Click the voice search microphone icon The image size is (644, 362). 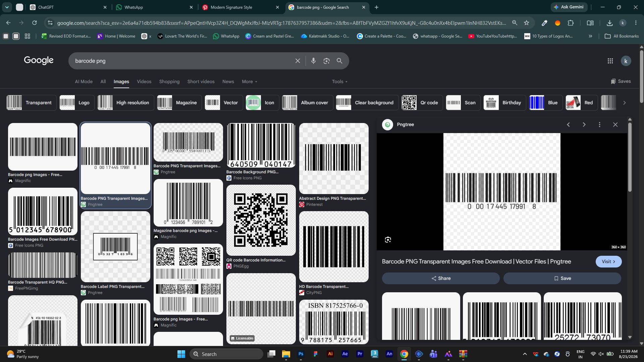(313, 61)
